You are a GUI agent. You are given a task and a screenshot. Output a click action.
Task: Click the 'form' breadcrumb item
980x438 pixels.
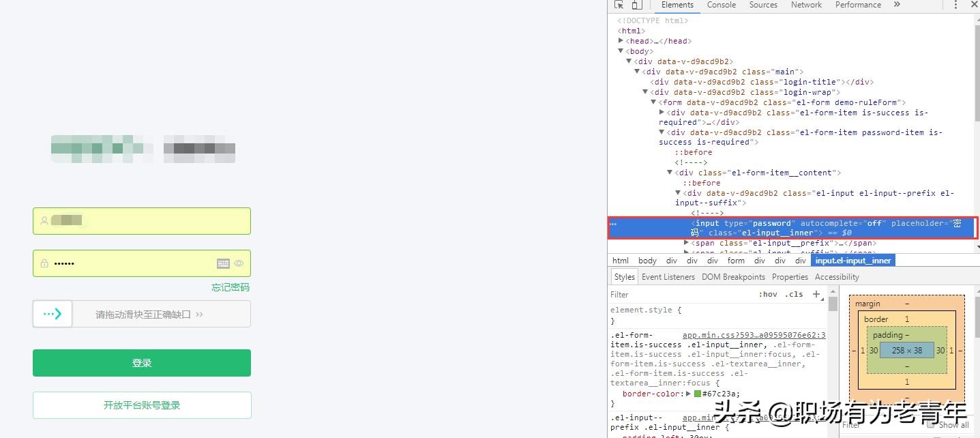click(736, 261)
